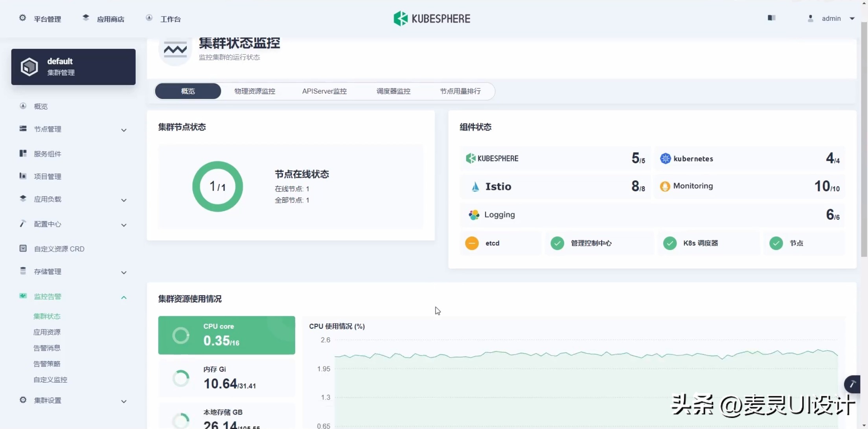The height and width of the screenshot is (429, 868).
Task: Click the CPU core usage ring chart
Action: 181,335
